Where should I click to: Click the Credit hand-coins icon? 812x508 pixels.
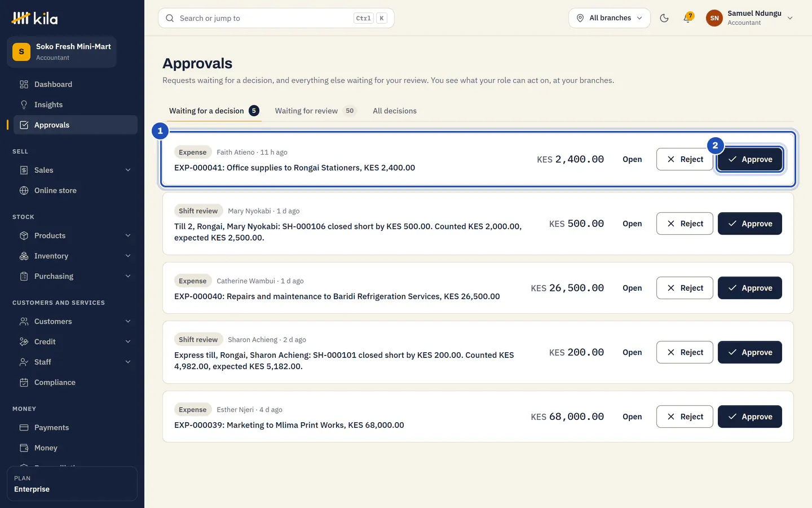(24, 342)
